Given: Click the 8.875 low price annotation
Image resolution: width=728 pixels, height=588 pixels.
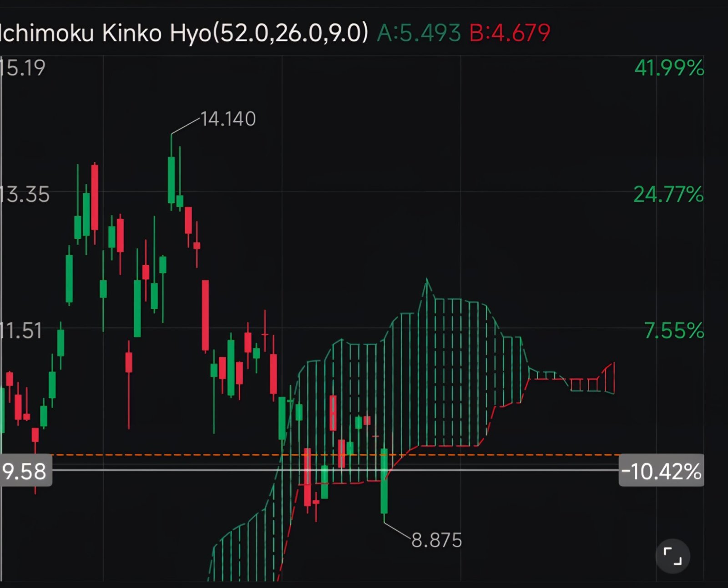Looking at the screenshot, I should pos(436,541).
